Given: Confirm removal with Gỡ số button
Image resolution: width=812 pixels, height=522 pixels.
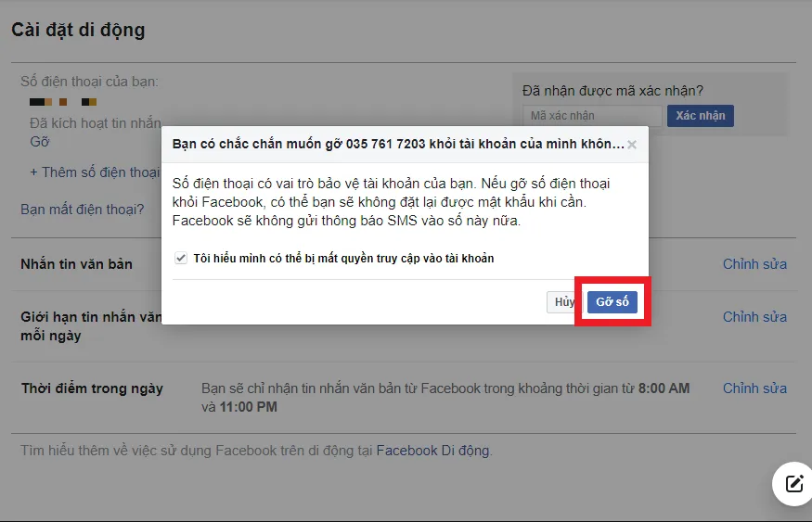Looking at the screenshot, I should pyautogui.click(x=612, y=302).
